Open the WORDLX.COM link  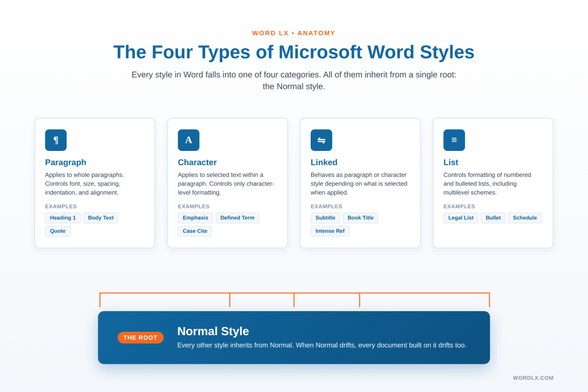[532, 378]
